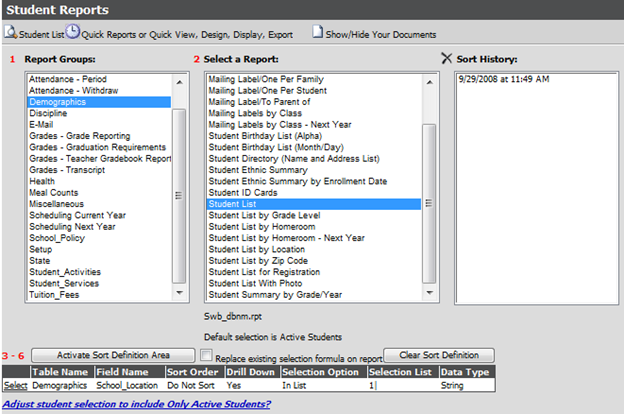Select Health report group

99,181
